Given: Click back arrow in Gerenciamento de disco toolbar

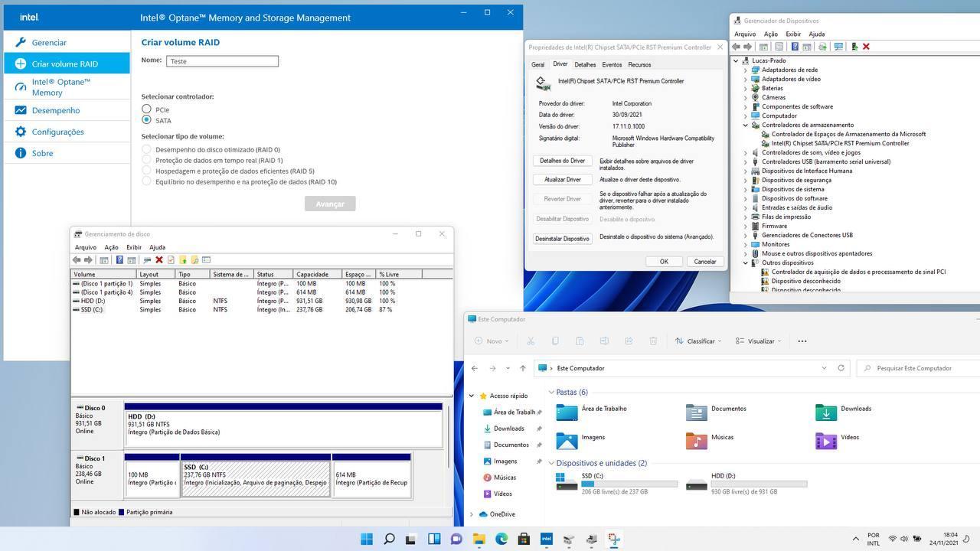Looking at the screenshot, I should click(x=77, y=260).
